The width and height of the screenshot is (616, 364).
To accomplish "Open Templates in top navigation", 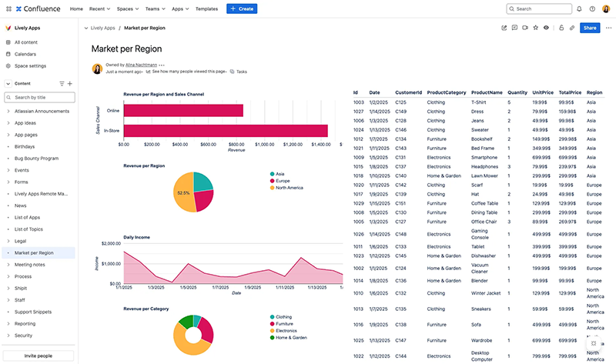I will tap(206, 8).
